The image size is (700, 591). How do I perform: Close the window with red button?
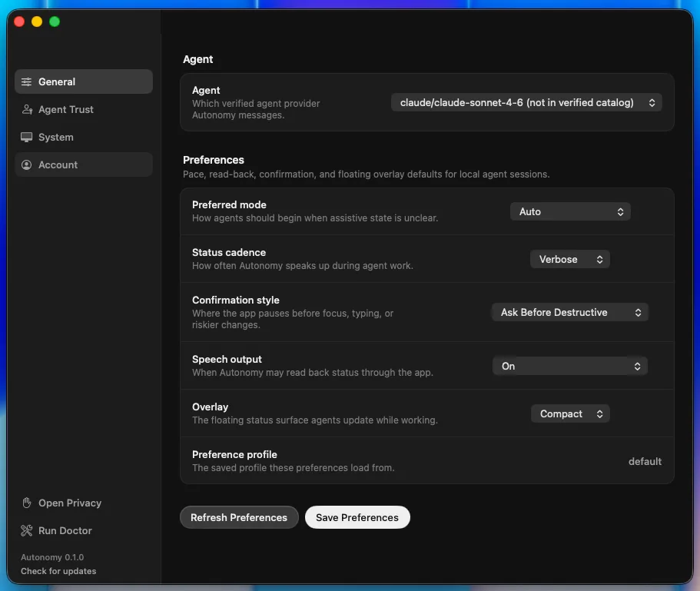coord(19,22)
